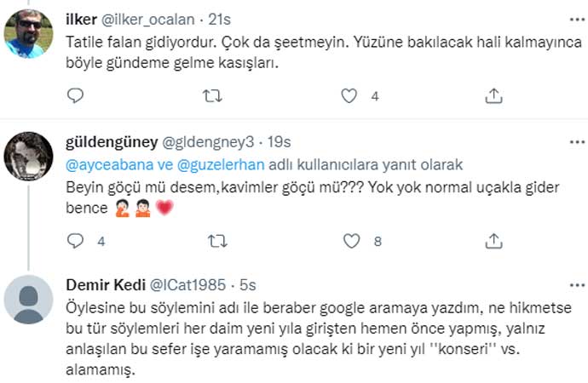This screenshot has height=383, width=588.
Task: Open ilker's profile picture
Action: (29, 33)
